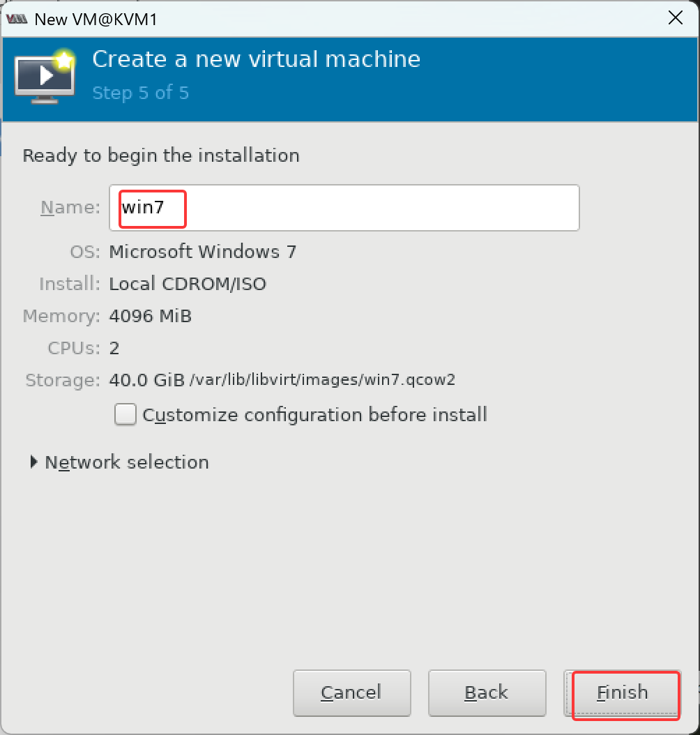
Task: Click the Name: field label
Action: coord(70,207)
